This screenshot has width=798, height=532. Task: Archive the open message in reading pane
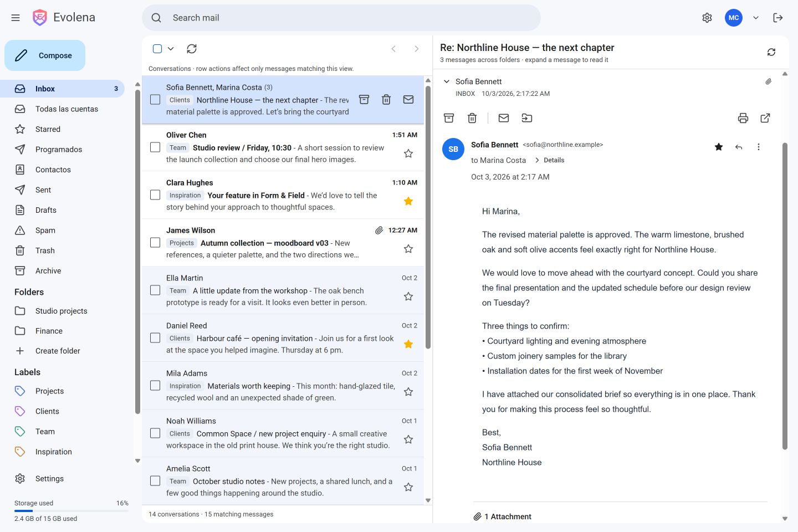449,118
